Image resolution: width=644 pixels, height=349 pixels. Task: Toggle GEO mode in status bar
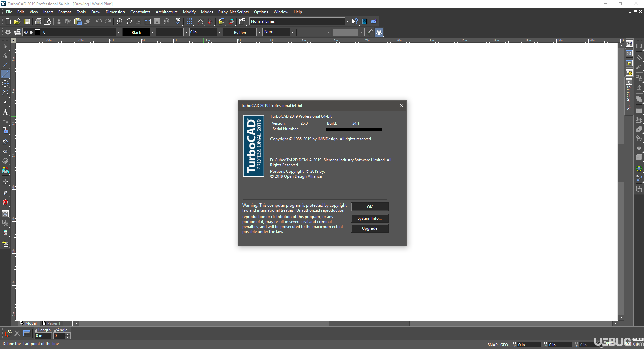(x=504, y=345)
